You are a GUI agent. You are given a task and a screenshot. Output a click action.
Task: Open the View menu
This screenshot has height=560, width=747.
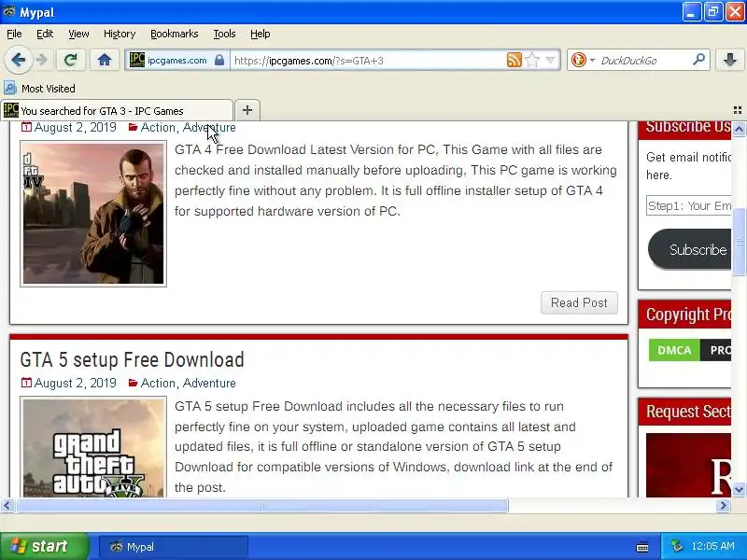(x=78, y=34)
